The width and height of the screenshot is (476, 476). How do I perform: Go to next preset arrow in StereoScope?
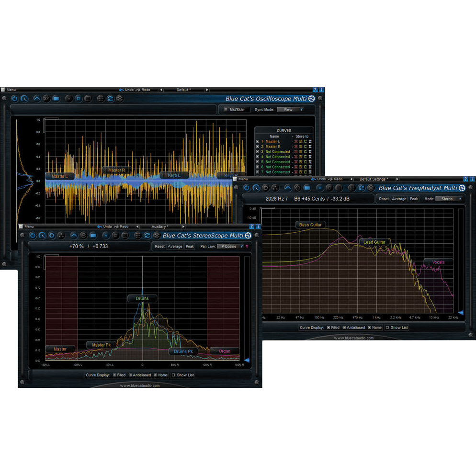coord(183,227)
